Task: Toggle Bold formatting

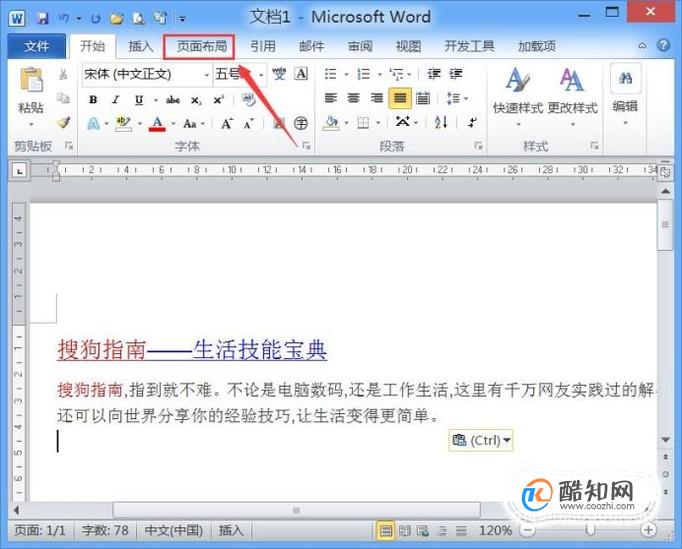Action: pos(93,100)
